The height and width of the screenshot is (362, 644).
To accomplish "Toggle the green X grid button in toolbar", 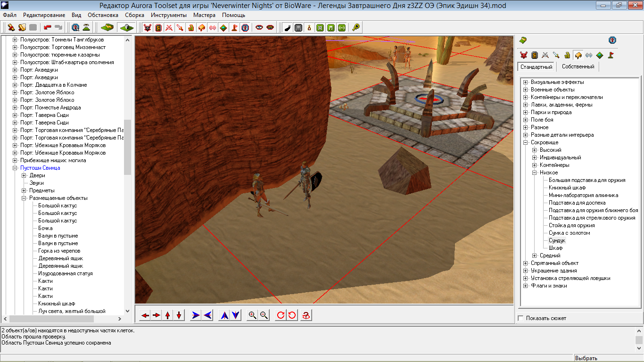I will click(x=320, y=28).
